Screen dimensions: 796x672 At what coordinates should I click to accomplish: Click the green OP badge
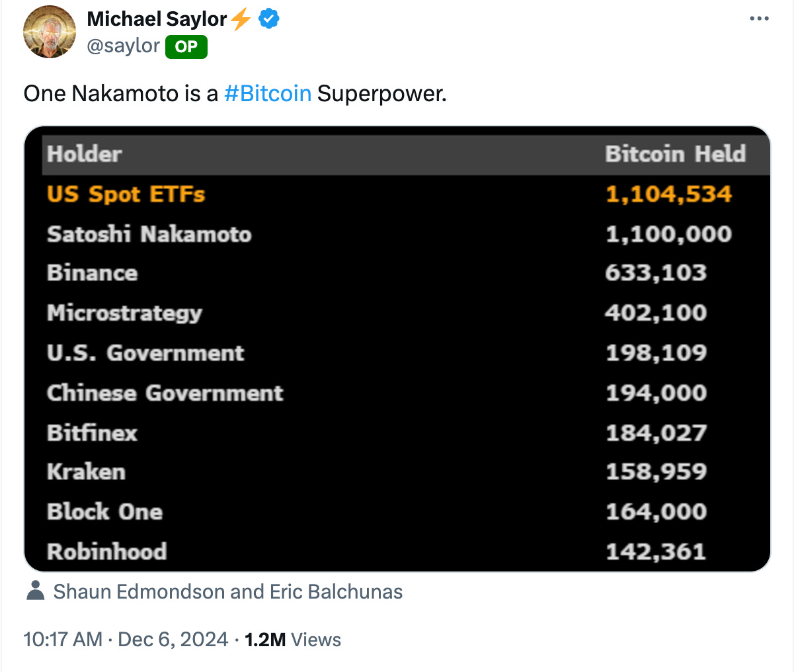pyautogui.click(x=186, y=46)
